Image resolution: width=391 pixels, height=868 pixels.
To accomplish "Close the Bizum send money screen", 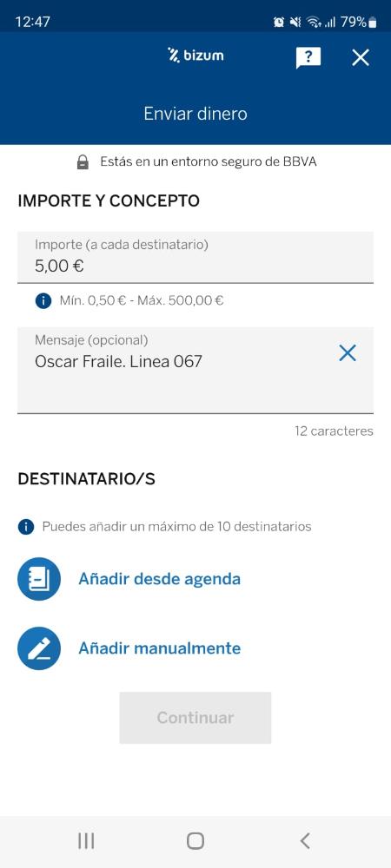I will pyautogui.click(x=361, y=57).
